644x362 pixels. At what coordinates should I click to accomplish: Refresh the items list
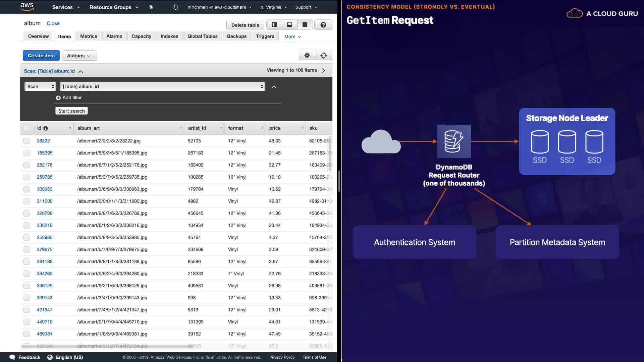tap(324, 56)
